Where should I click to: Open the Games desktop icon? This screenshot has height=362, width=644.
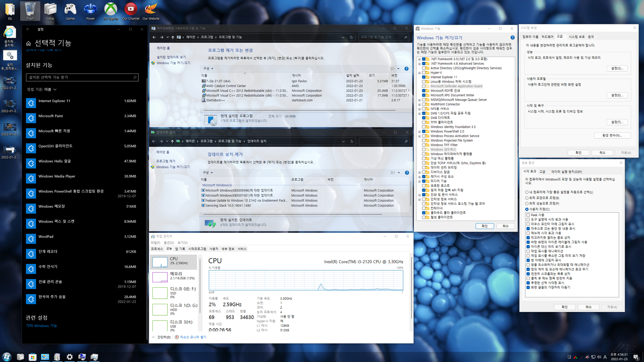pos(70,11)
